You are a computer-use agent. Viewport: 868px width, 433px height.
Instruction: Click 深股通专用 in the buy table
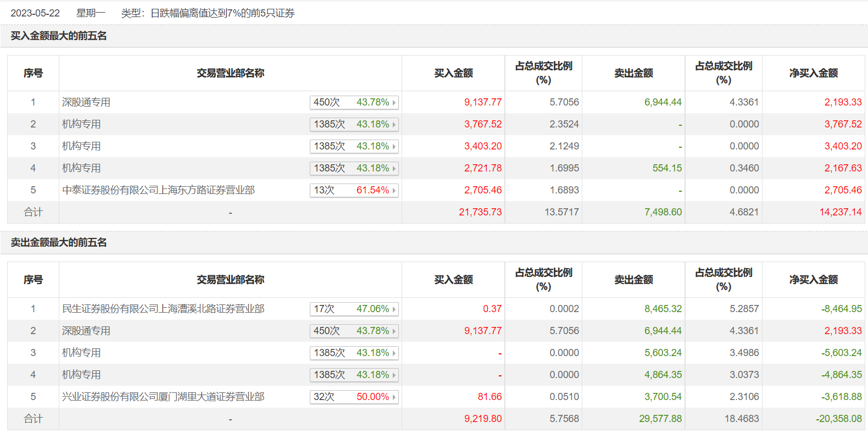pyautogui.click(x=86, y=102)
